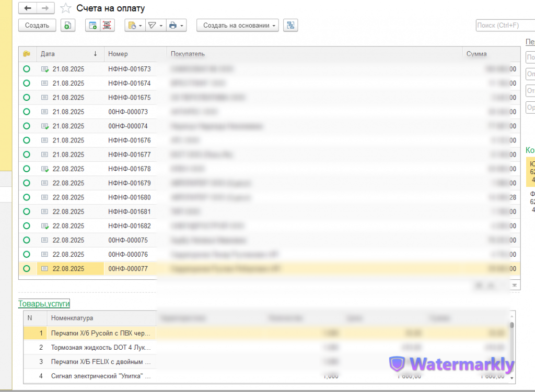Click the coins payment-status column header icon
The height and width of the screenshot is (392, 535).
click(x=27, y=54)
